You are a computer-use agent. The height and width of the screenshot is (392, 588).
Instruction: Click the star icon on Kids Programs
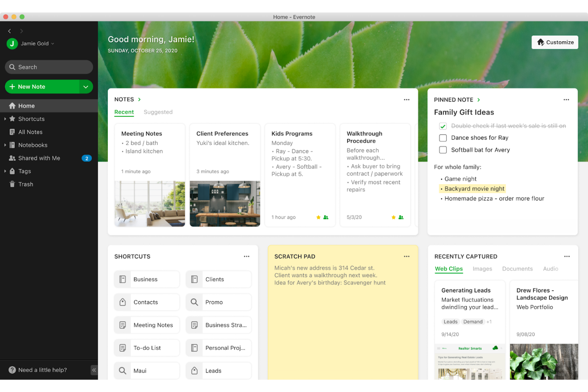tap(318, 217)
